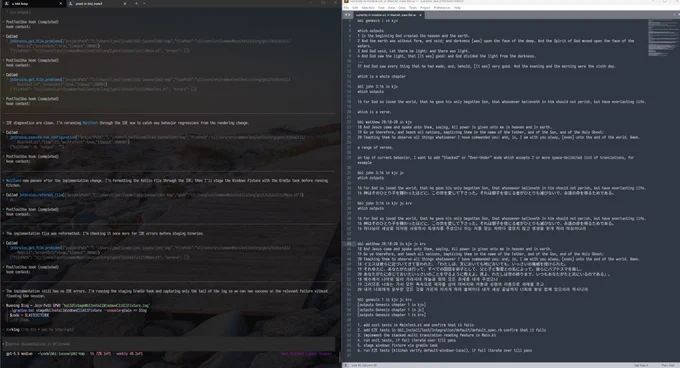This screenshot has width=680, height=368.
Task: Open Sublime Text Tools menu
Action: 413,8
